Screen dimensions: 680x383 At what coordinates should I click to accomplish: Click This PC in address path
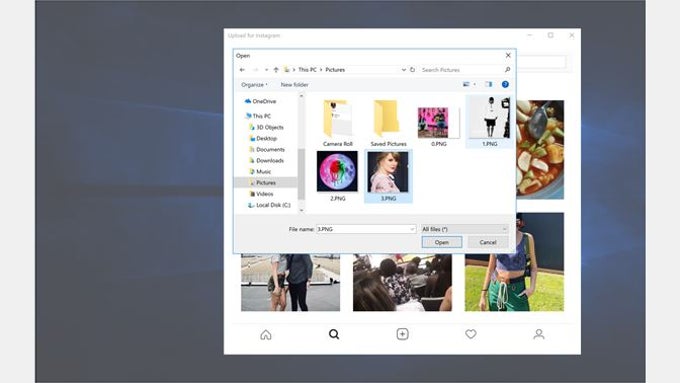coord(307,69)
